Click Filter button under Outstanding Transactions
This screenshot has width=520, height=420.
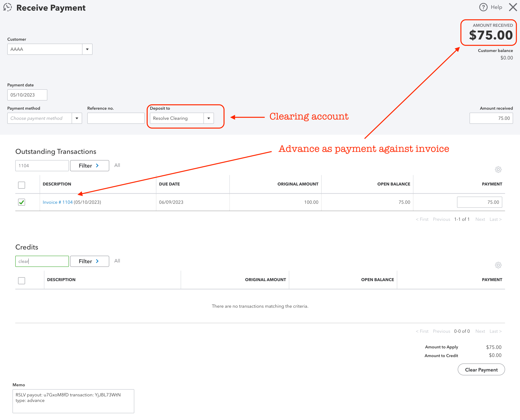[x=89, y=166]
